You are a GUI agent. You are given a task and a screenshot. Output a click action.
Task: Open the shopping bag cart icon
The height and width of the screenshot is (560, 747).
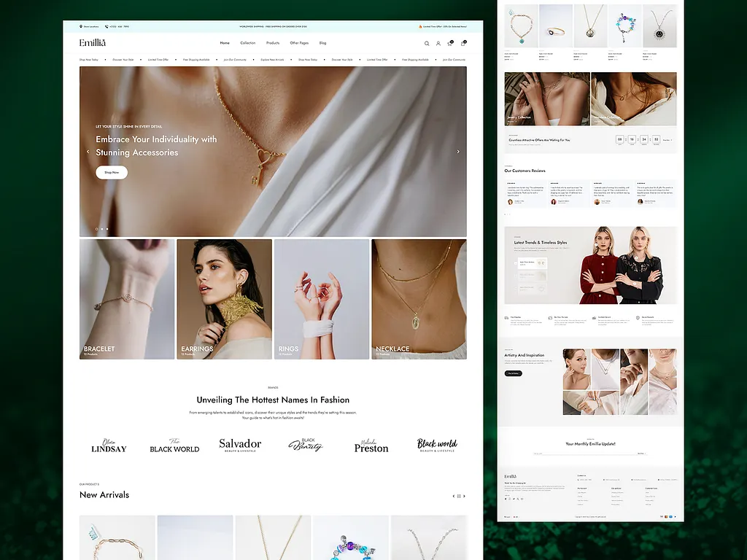click(x=462, y=44)
